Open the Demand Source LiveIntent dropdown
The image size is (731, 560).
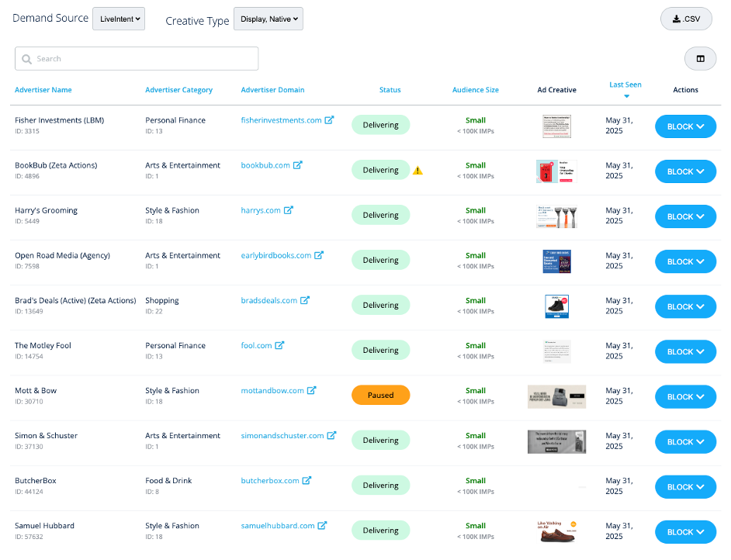point(118,19)
